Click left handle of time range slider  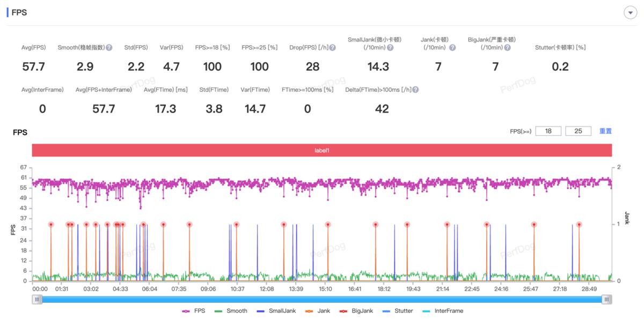tap(37, 300)
